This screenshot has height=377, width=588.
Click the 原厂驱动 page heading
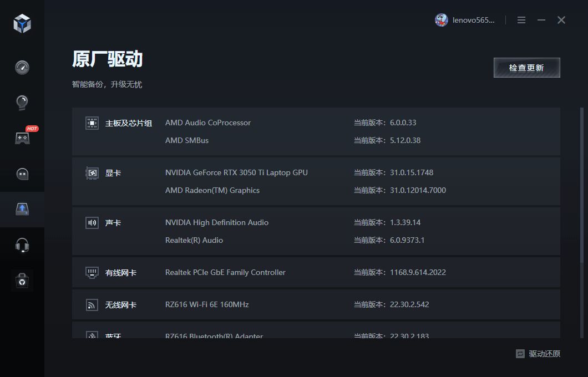pyautogui.click(x=107, y=59)
